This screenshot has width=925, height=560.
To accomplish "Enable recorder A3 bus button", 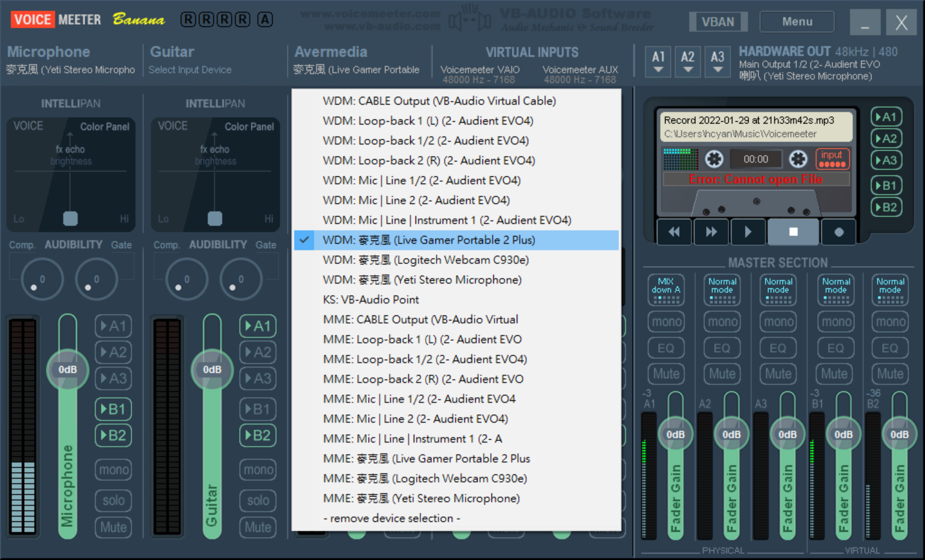I will click(x=886, y=160).
